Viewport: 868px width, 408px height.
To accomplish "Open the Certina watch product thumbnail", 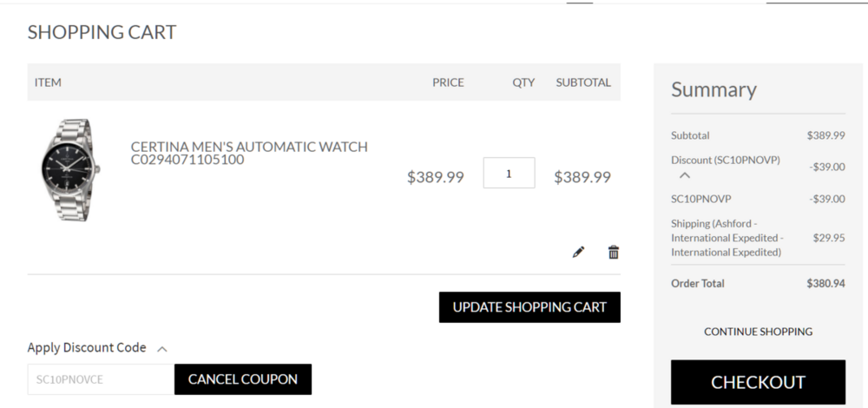I will (68, 170).
